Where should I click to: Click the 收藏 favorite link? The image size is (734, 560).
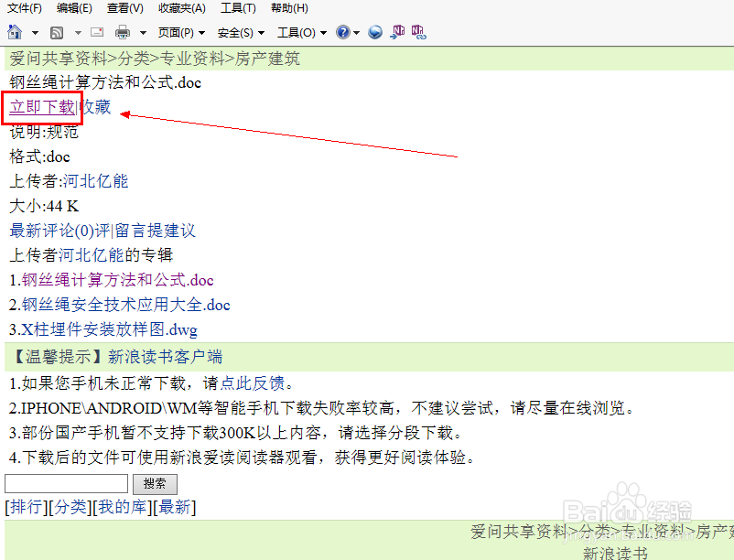pyautogui.click(x=95, y=107)
